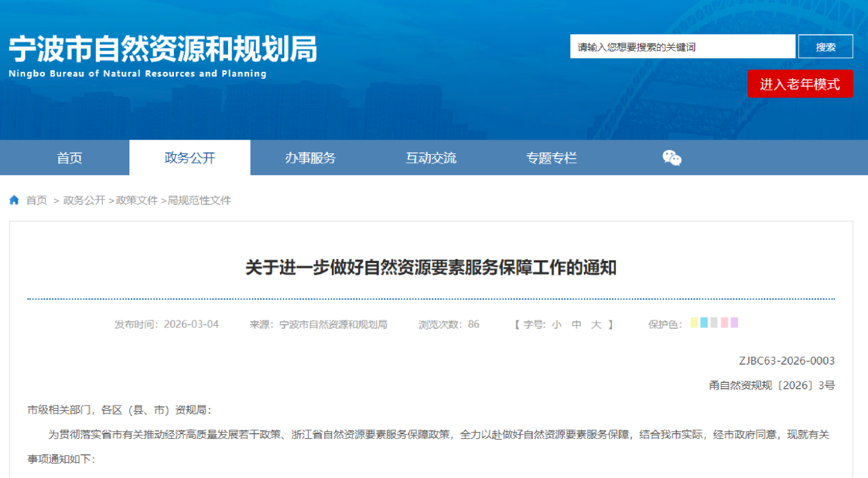The image size is (868, 478).
Task: Click the 搜索 search button
Action: click(x=825, y=47)
